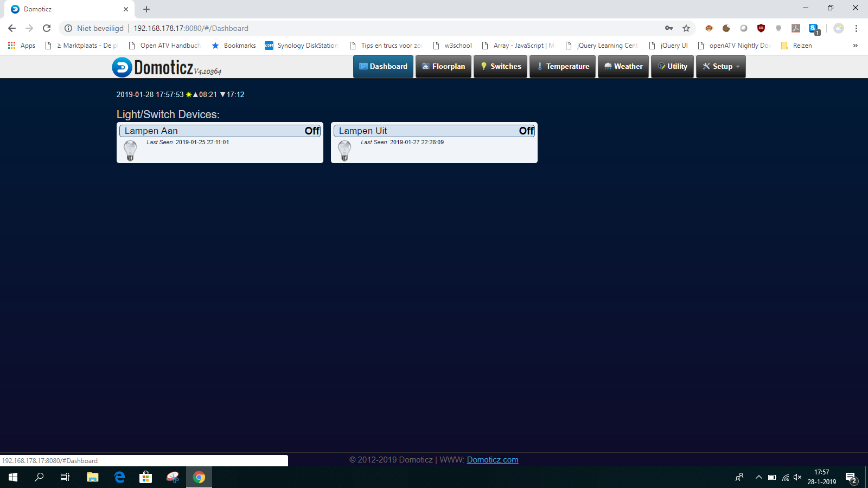Open the notification center icon

point(851,478)
